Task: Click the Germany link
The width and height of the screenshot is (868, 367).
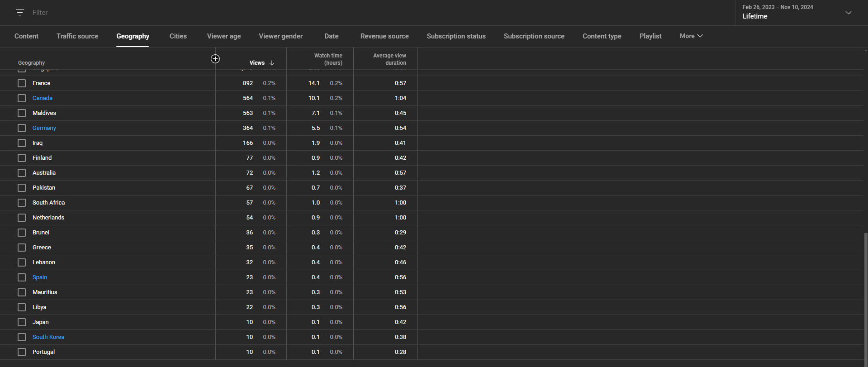Action: click(44, 128)
